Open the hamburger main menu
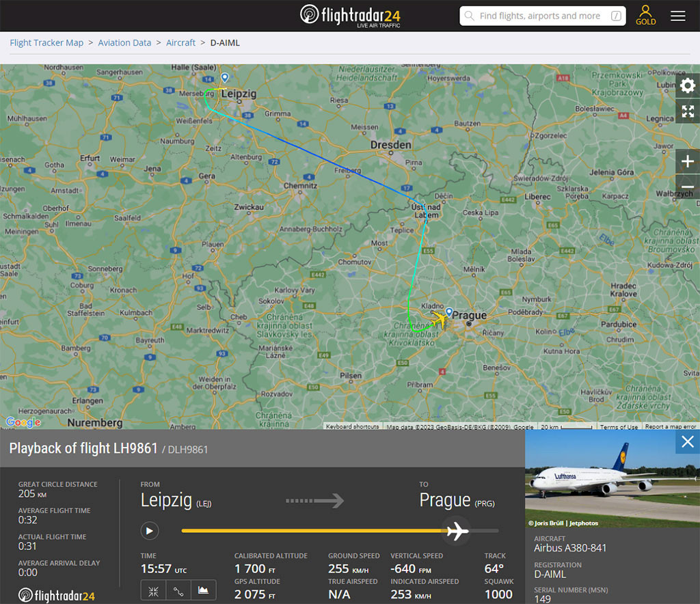 (678, 16)
